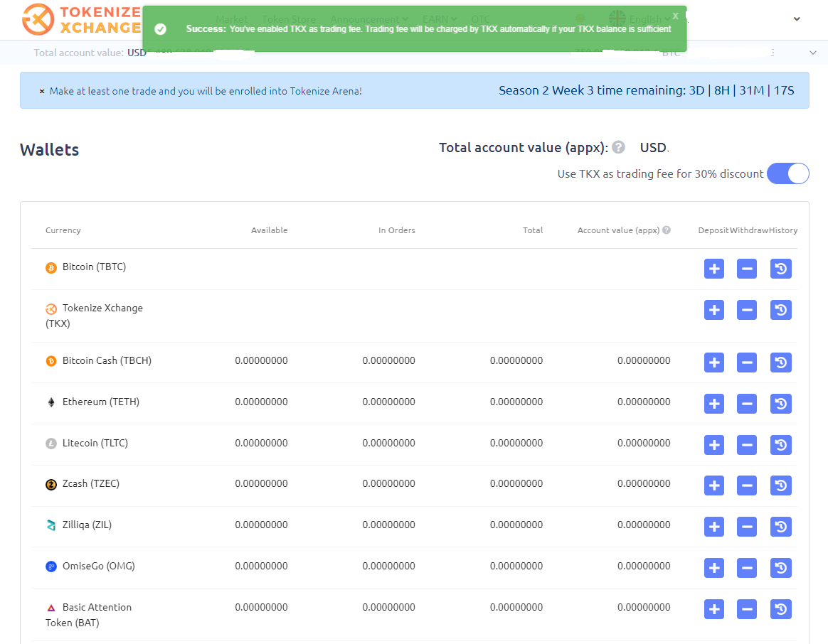The height and width of the screenshot is (644, 828).
Task: Click the Bitcoin coin icon in the currency list
Action: click(51, 268)
